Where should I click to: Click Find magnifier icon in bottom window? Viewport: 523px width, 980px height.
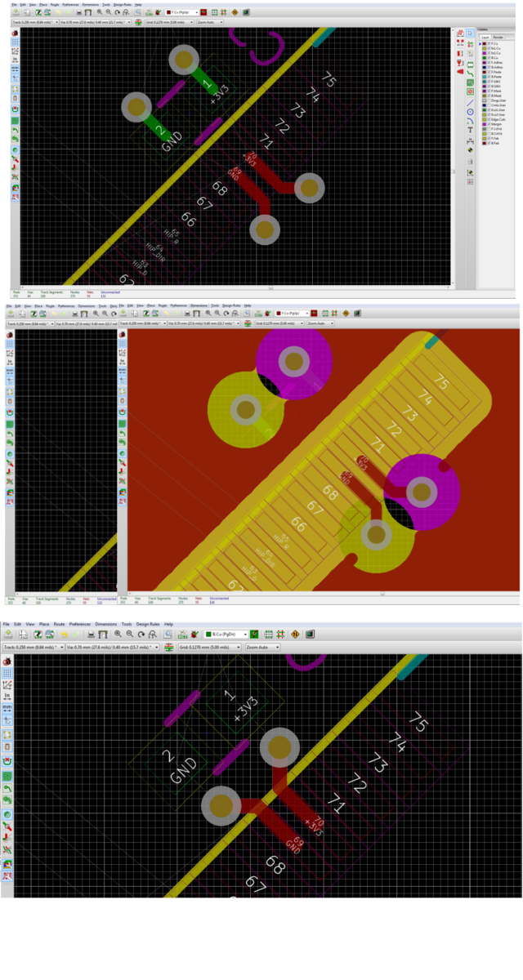168,634
